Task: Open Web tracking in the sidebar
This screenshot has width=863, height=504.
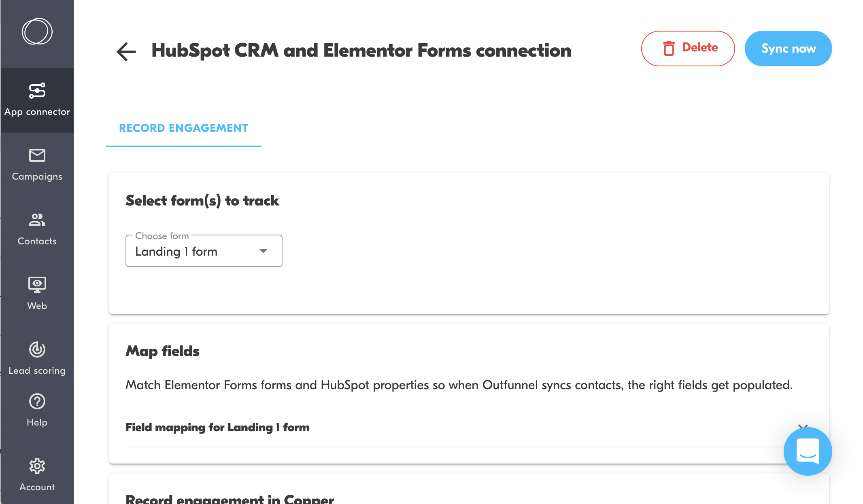Action: [x=37, y=294]
